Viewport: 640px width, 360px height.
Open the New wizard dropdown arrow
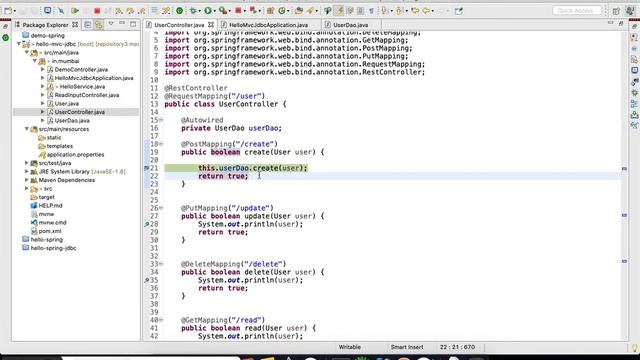15,11
